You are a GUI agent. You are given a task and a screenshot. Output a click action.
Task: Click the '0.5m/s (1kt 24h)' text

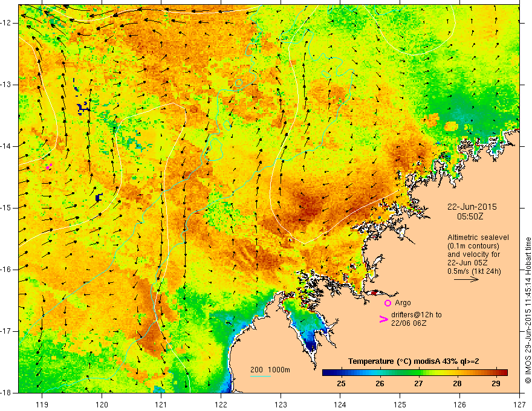[x=474, y=271]
